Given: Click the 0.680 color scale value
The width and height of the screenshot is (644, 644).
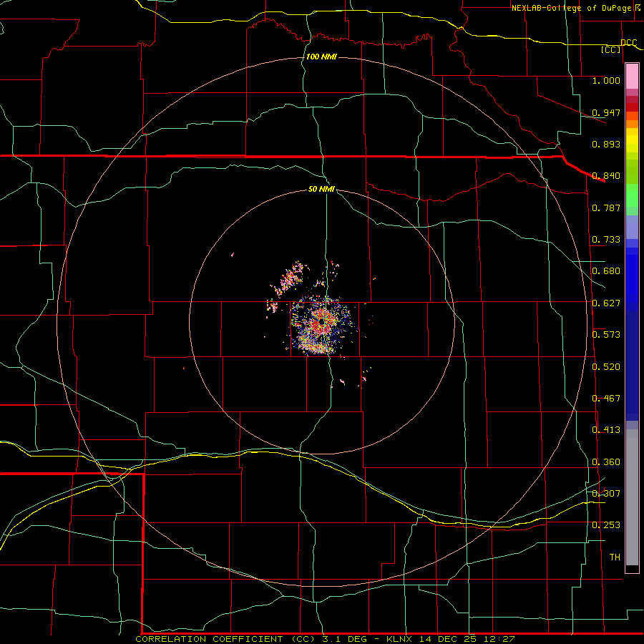Looking at the screenshot, I should click(606, 271).
